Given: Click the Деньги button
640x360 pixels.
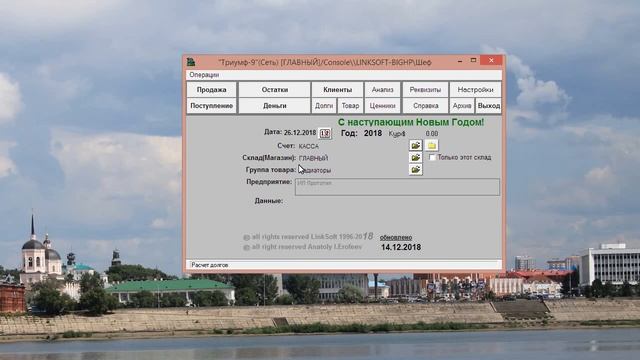Looking at the screenshot, I should coord(274,106).
